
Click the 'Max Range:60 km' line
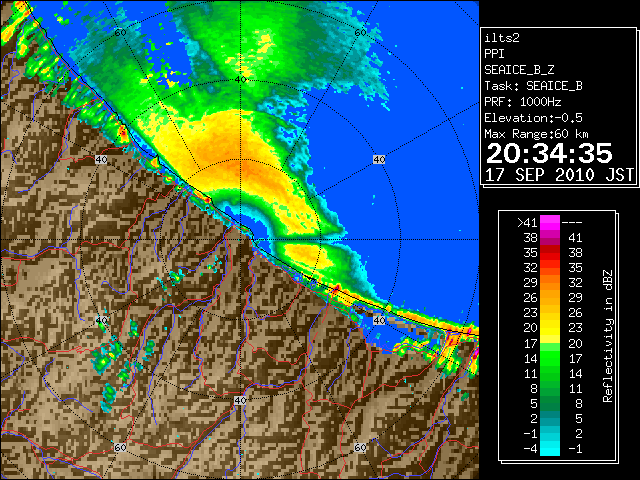point(536,134)
